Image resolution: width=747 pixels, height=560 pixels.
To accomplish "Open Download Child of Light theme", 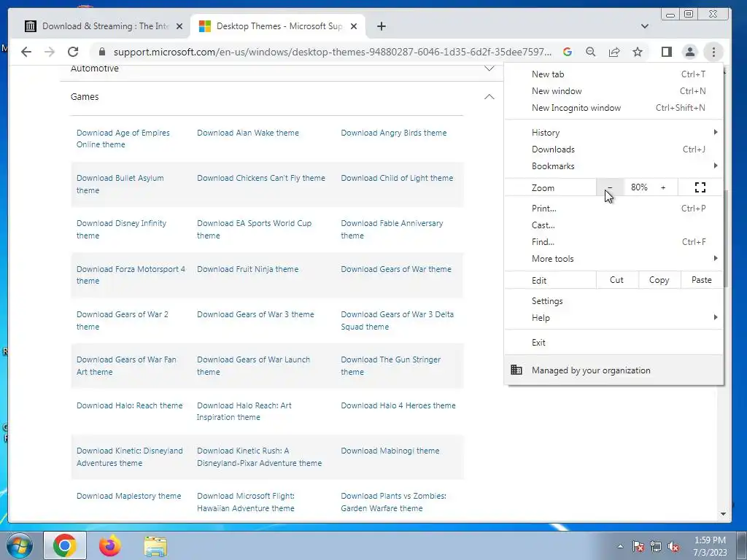I will point(397,178).
